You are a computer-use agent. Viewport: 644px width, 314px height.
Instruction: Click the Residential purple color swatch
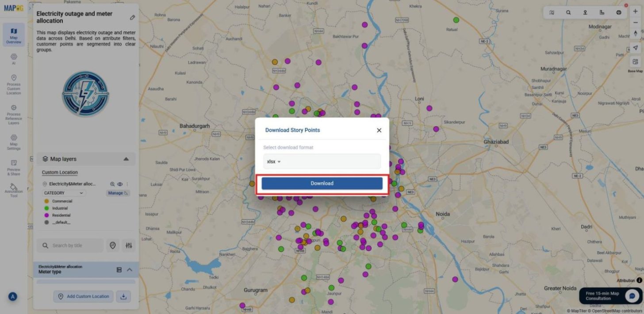point(46,215)
